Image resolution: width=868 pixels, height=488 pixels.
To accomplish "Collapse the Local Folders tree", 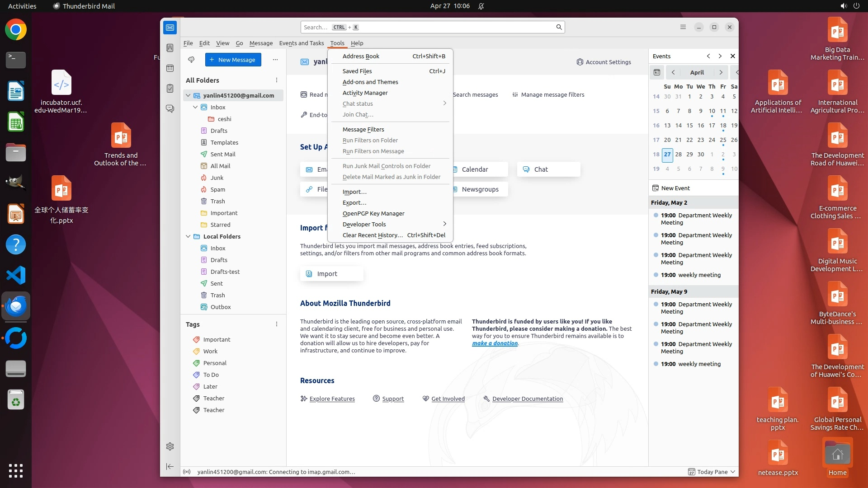I will 188,236.
